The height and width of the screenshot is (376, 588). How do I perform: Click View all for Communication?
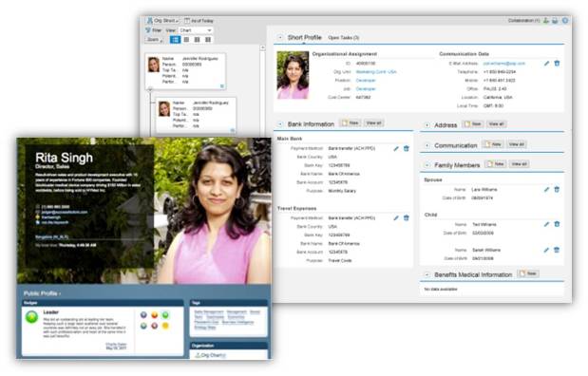pyautogui.click(x=517, y=144)
